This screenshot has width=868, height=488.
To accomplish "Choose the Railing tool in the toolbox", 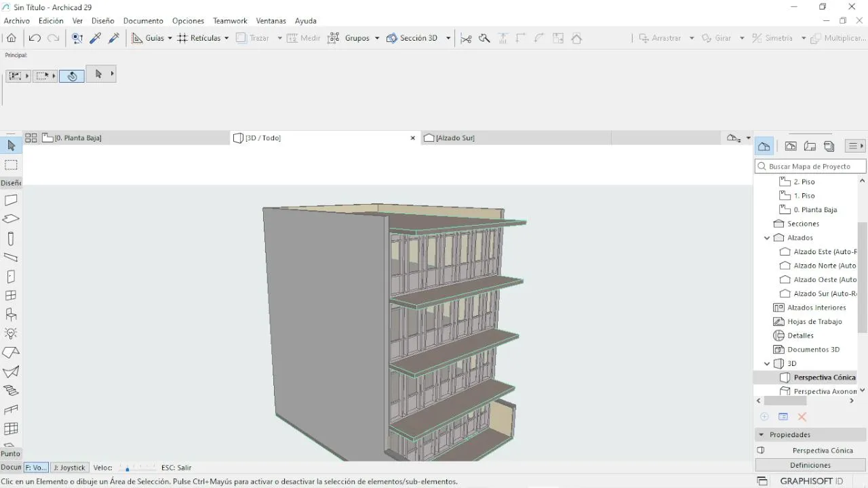I will tap(11, 409).
